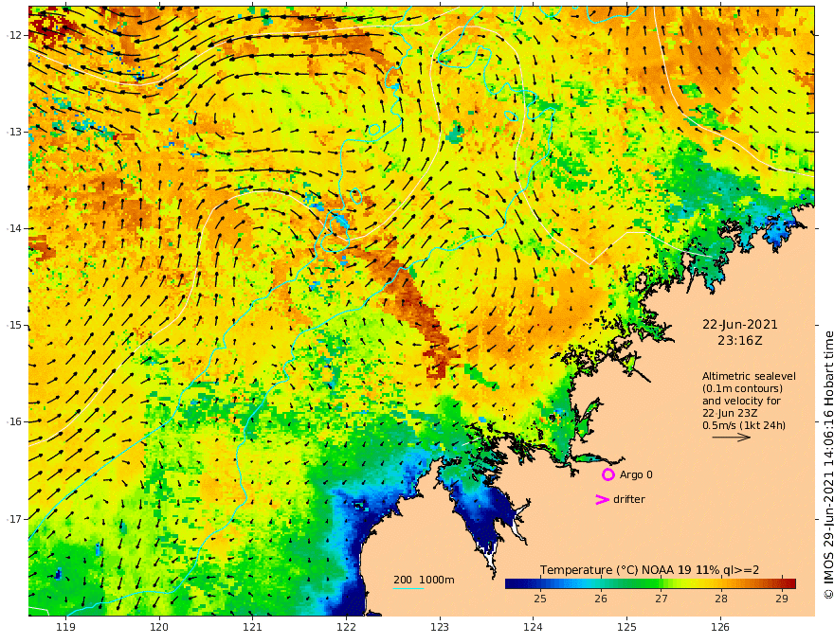
Task: Click the date label 22-Jun-2021
Action: tap(740, 325)
